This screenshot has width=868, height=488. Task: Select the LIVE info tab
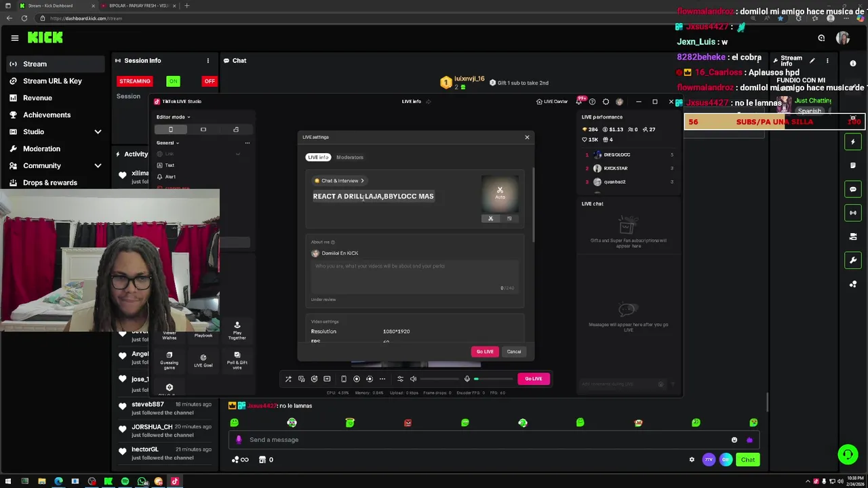point(318,157)
